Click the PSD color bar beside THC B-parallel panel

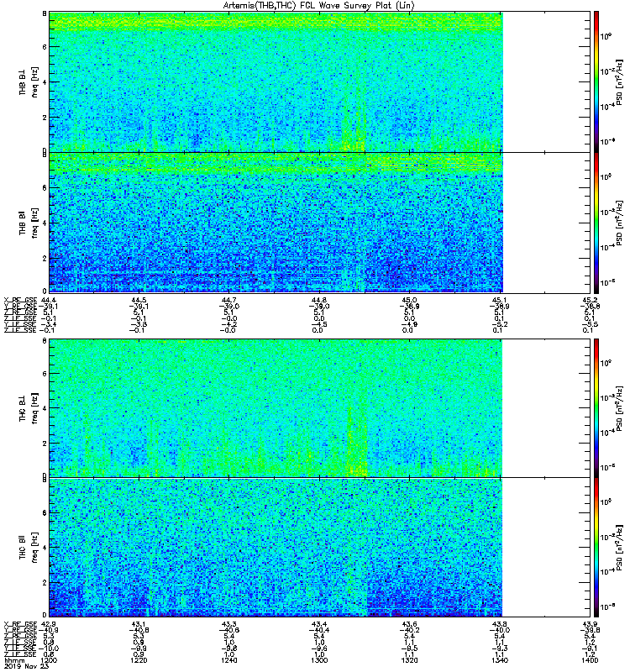click(596, 548)
